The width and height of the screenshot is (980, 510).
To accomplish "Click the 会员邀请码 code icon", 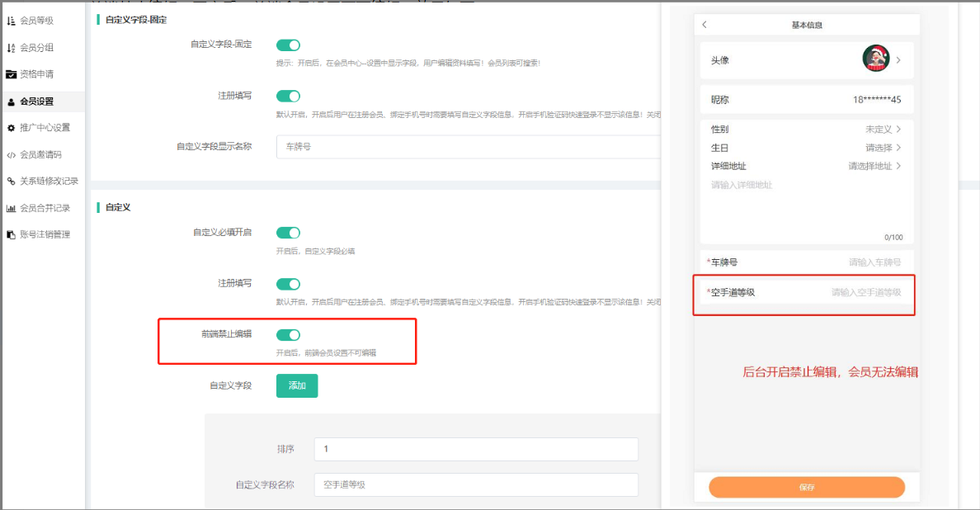I will tap(12, 154).
